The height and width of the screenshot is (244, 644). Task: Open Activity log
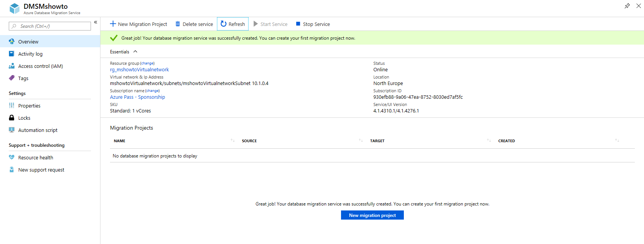[30, 54]
